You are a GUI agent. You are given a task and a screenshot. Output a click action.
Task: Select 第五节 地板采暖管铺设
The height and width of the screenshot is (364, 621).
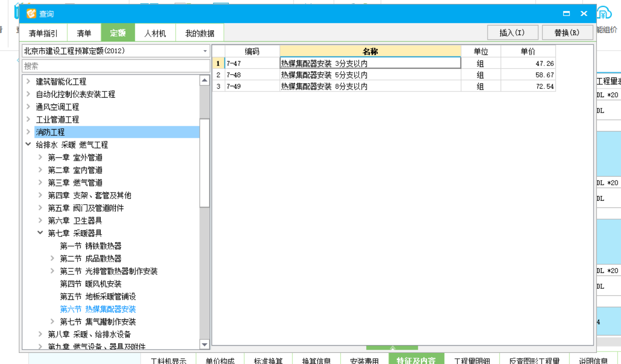[x=98, y=296]
